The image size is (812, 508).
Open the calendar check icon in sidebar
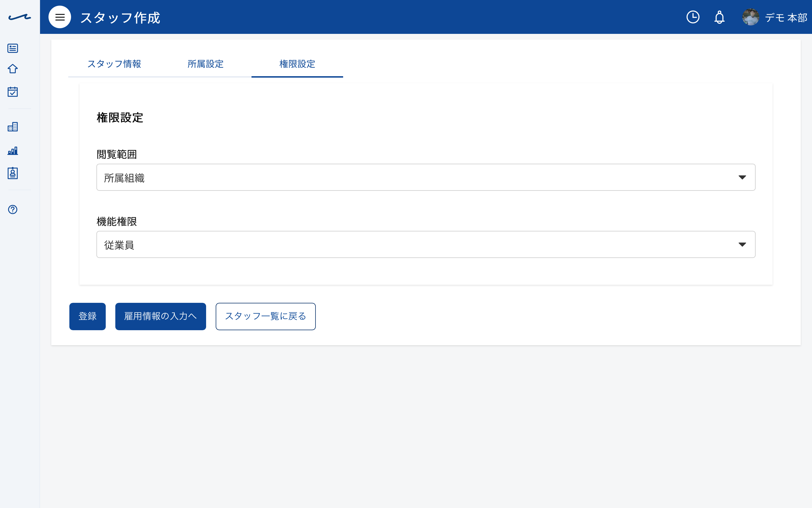click(x=13, y=91)
